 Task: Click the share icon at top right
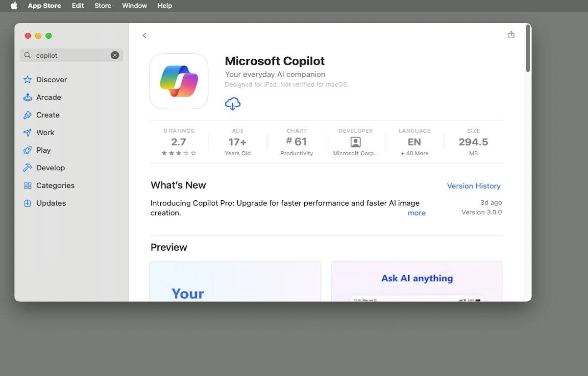point(511,35)
